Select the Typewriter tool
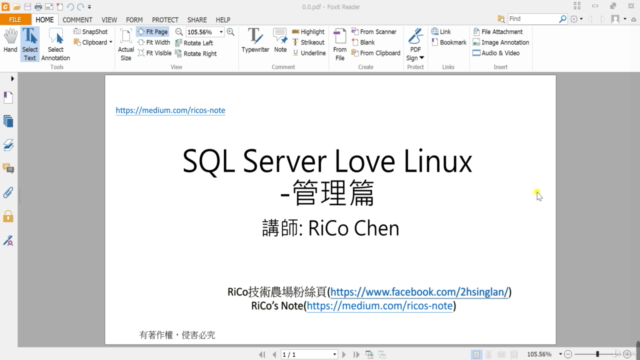The image size is (640, 360). (x=255, y=40)
